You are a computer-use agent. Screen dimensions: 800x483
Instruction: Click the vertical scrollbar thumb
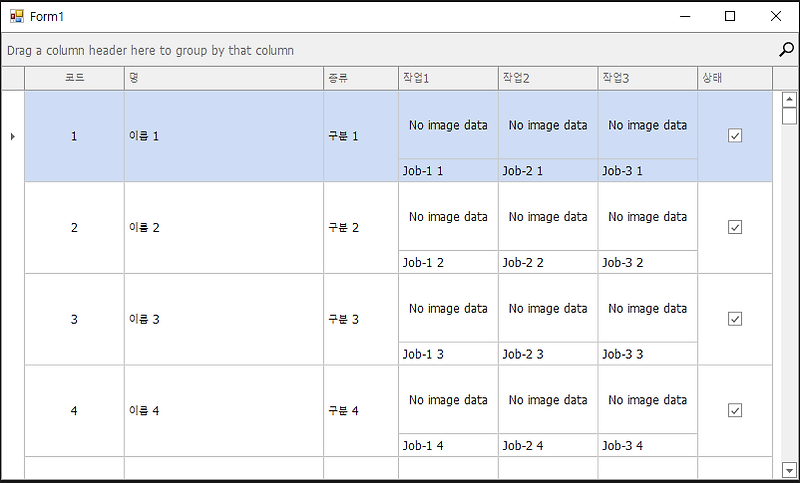click(x=789, y=116)
